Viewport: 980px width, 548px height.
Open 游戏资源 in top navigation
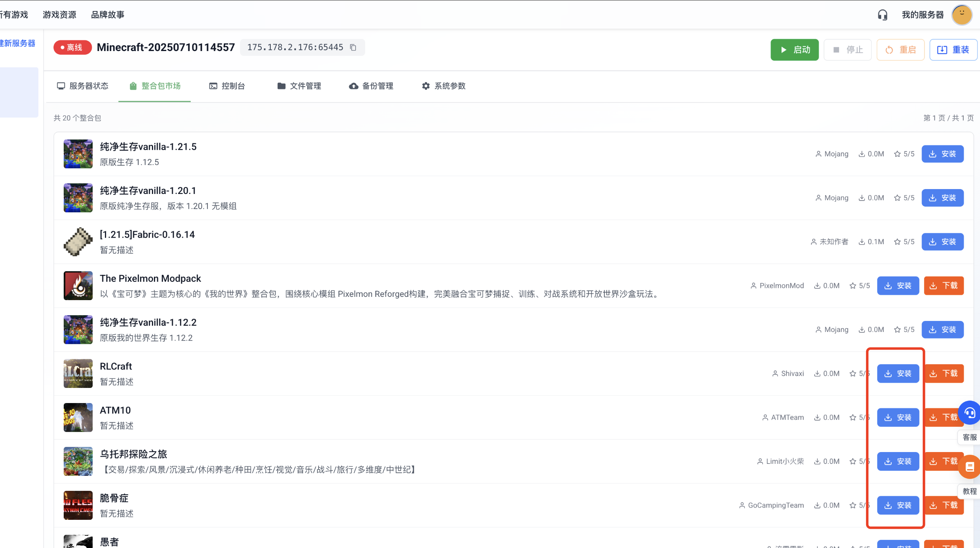(60, 15)
